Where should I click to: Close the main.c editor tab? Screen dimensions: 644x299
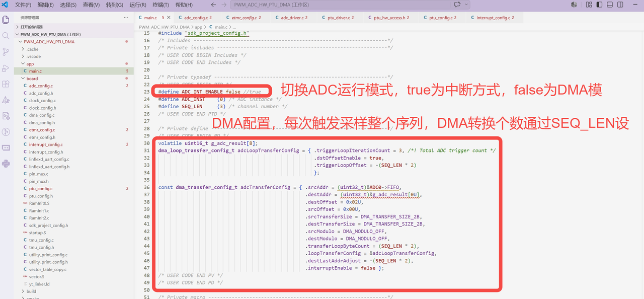click(169, 18)
